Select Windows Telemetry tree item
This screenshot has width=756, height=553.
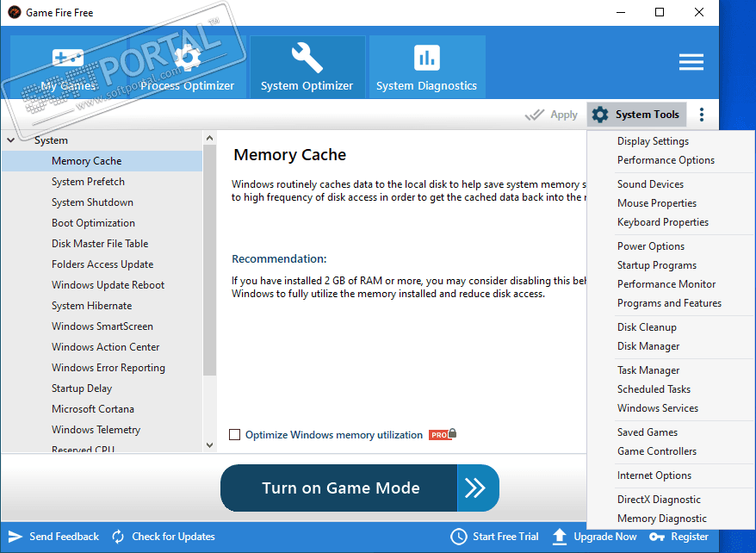(x=96, y=430)
